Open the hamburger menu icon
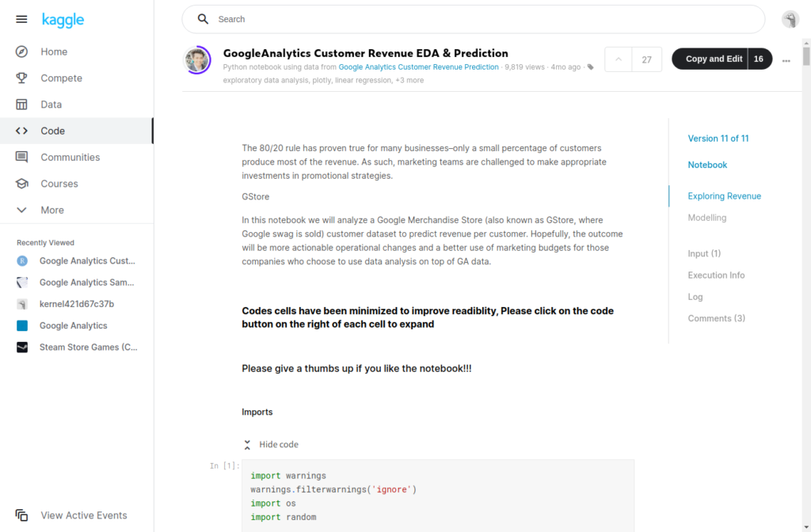The height and width of the screenshot is (532, 811). (21, 20)
